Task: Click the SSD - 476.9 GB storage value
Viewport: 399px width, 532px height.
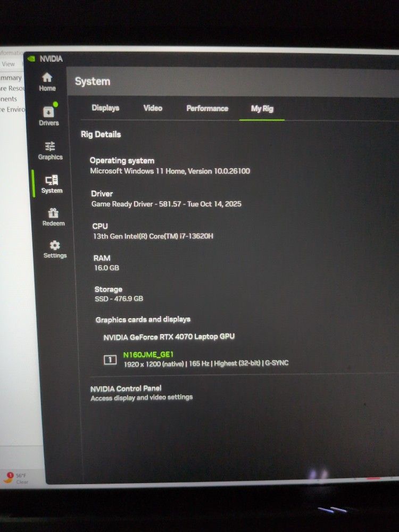Action: 119,298
